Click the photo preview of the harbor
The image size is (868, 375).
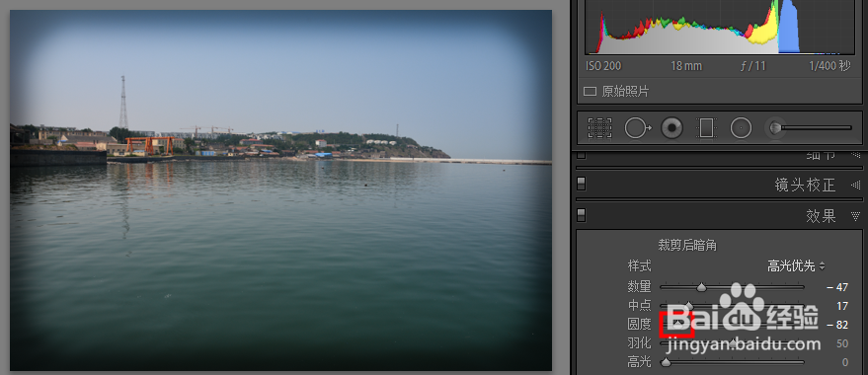pos(280,190)
